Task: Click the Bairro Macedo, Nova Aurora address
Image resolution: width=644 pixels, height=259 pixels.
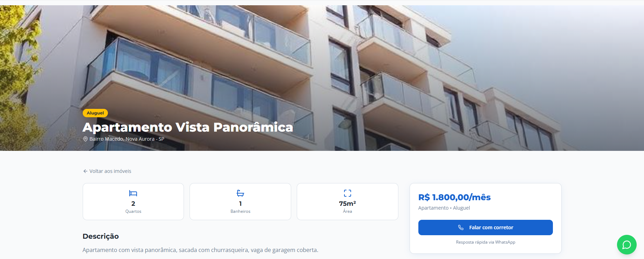Action: 127,139
